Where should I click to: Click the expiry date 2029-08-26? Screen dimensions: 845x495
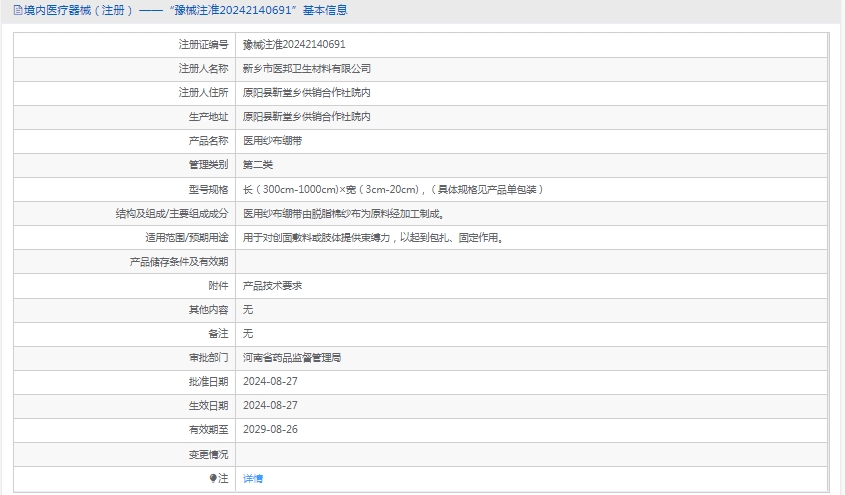click(270, 429)
